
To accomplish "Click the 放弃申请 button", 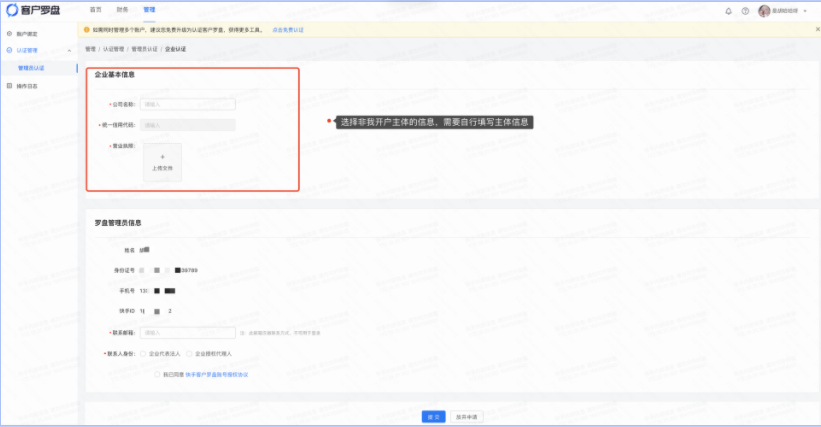I will [x=467, y=417].
